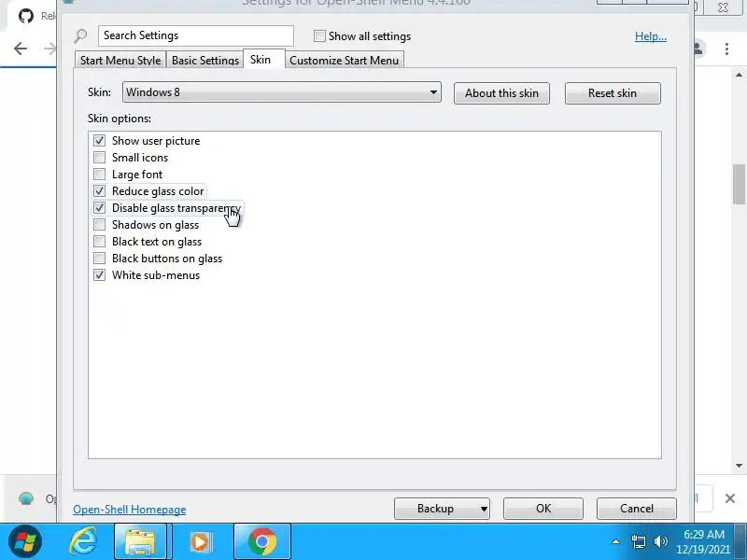
Task: Click the About this skin button
Action: click(501, 93)
